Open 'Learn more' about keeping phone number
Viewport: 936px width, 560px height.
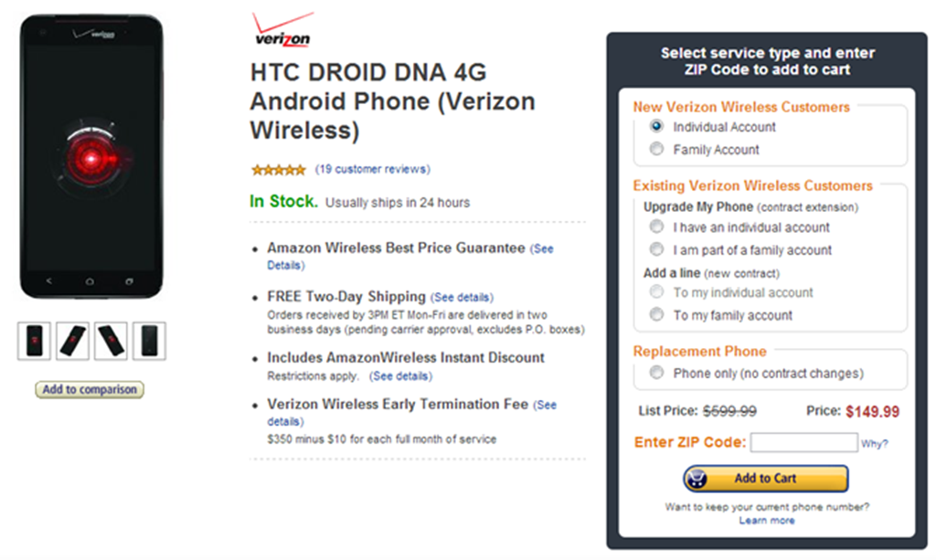click(766, 521)
